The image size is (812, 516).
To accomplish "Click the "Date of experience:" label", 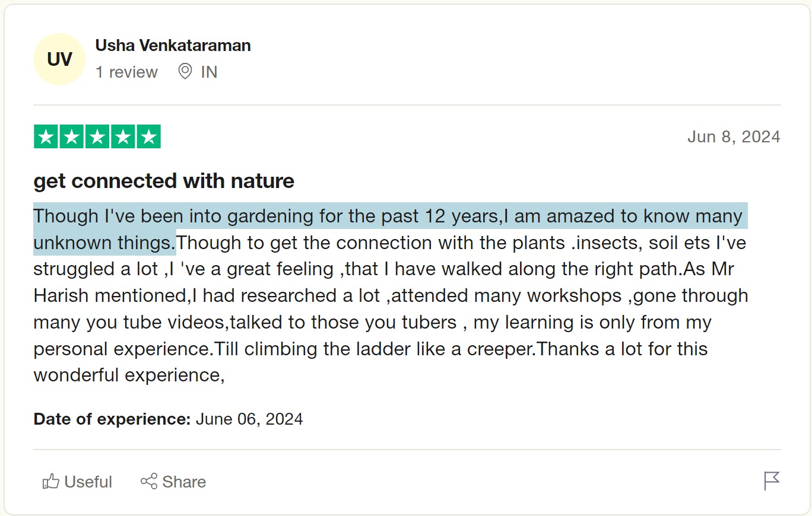I will (112, 419).
